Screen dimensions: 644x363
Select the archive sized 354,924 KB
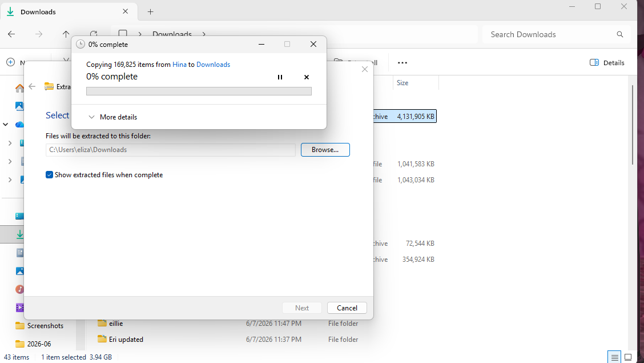[418, 260]
